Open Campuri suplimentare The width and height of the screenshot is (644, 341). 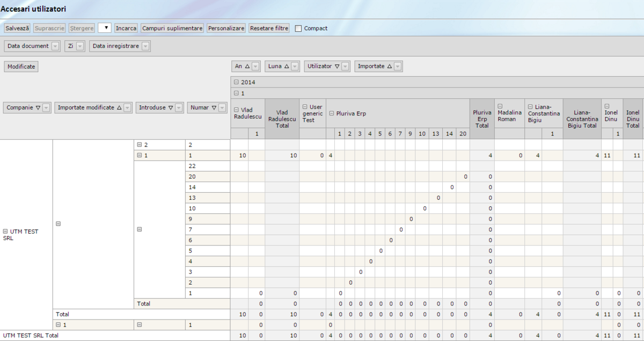pos(172,28)
